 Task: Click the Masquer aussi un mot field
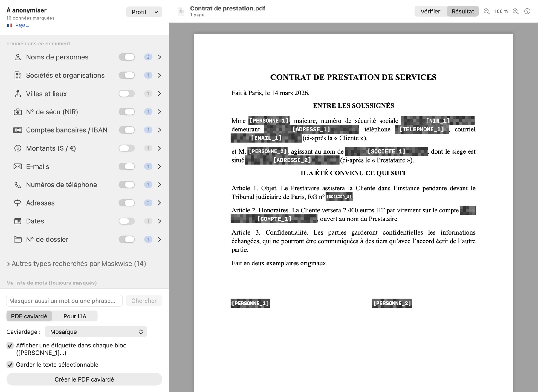64,301
